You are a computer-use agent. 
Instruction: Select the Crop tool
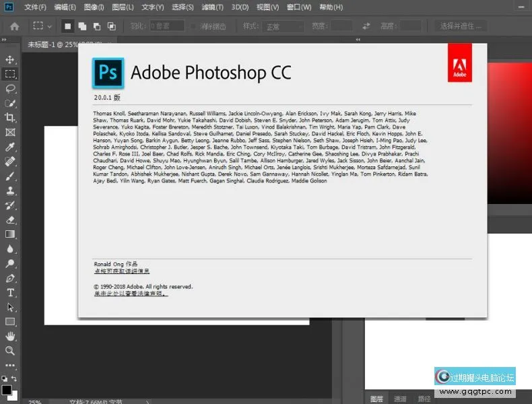10,118
